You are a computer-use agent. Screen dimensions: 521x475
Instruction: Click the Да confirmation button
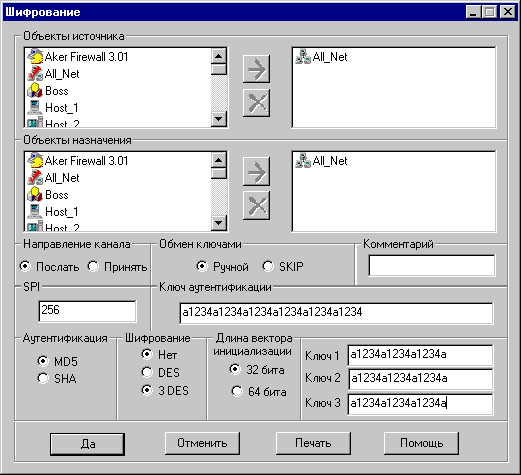[x=87, y=444]
